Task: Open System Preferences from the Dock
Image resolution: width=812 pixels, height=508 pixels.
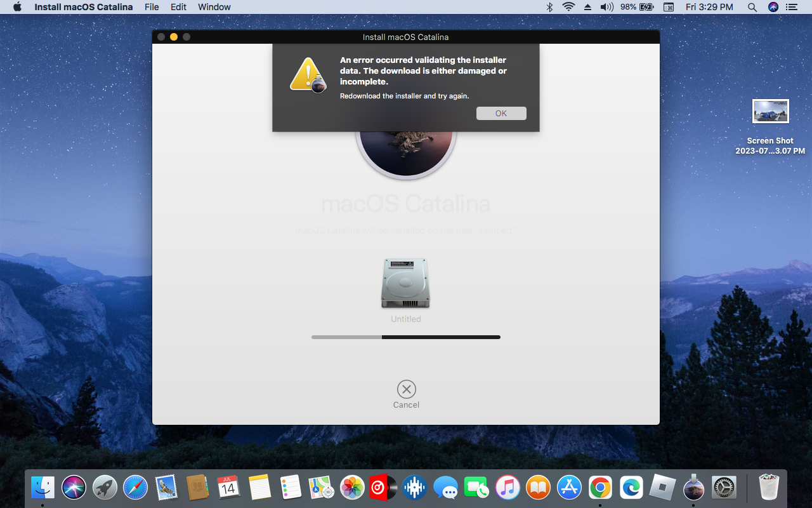Action: (x=723, y=487)
